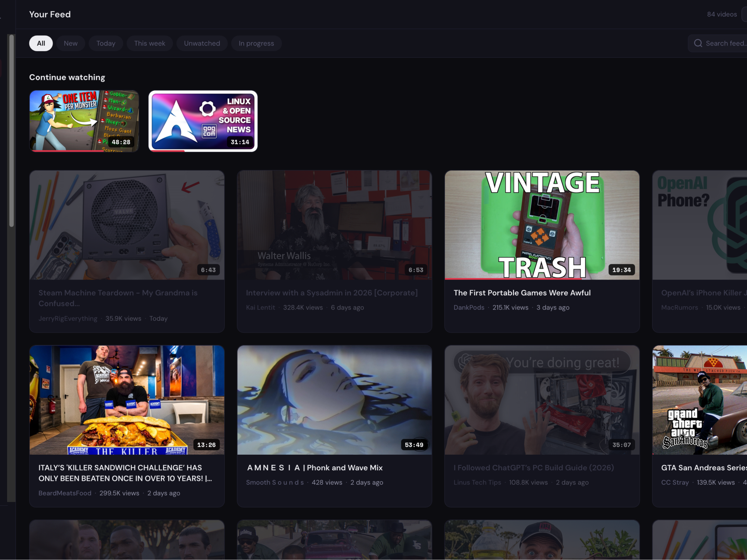
Task: Visit the Linus Tech Tips channel
Action: coord(477,482)
